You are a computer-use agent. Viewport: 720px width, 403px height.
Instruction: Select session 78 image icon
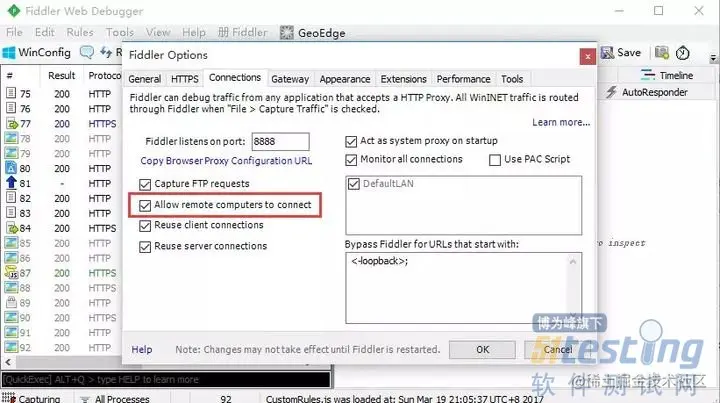(x=11, y=138)
